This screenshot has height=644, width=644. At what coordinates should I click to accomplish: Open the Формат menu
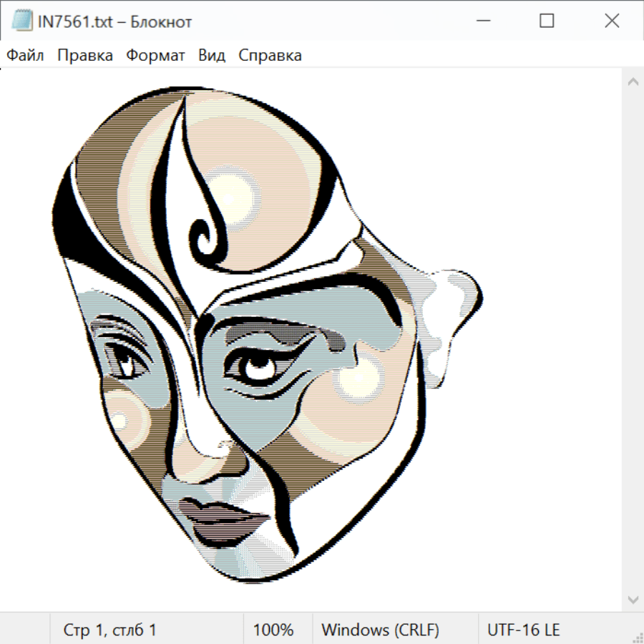coord(155,56)
